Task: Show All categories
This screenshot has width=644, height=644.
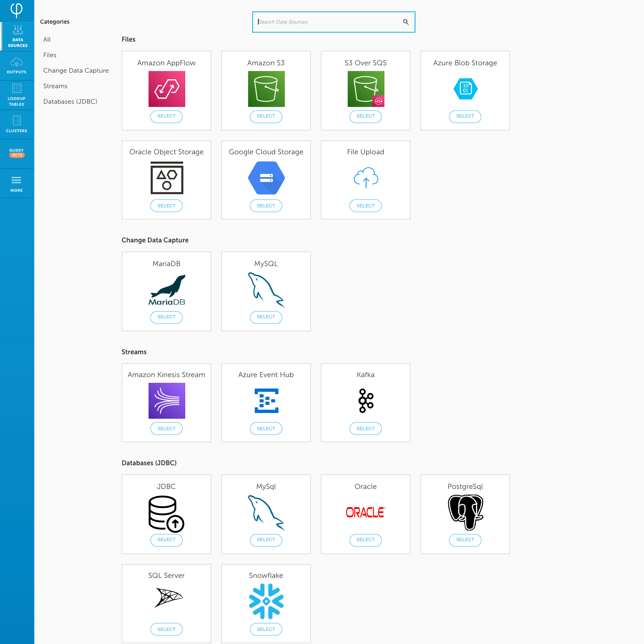Action: pos(47,40)
